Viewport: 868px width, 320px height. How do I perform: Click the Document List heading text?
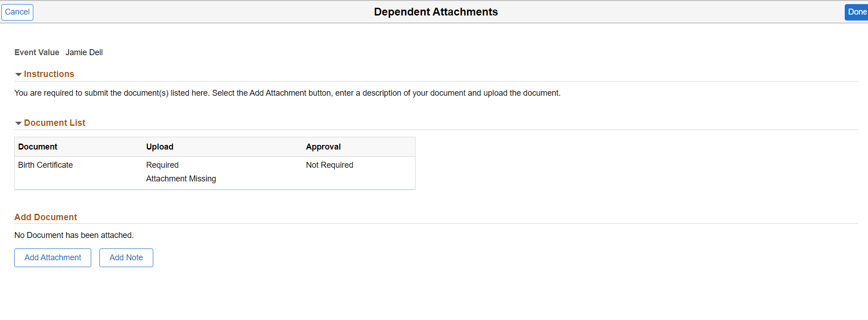point(55,123)
